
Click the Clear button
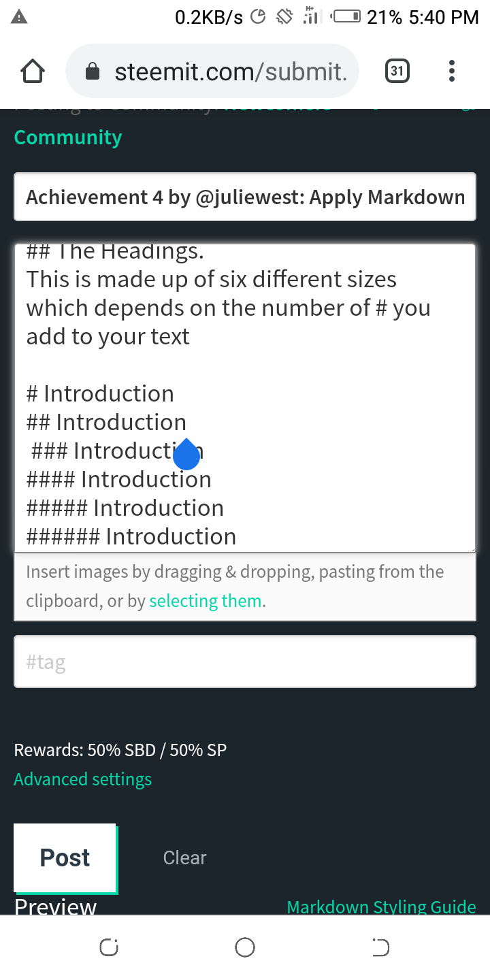point(184,857)
